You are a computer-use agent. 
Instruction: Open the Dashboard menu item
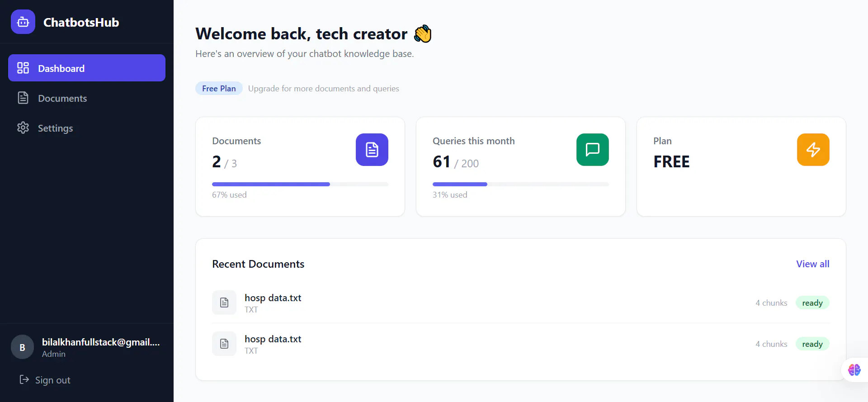(87, 68)
